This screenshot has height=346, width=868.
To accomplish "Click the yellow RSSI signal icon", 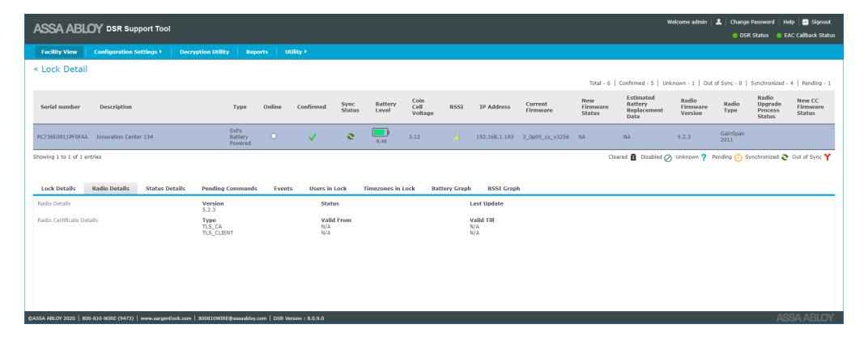I will coord(456,137).
